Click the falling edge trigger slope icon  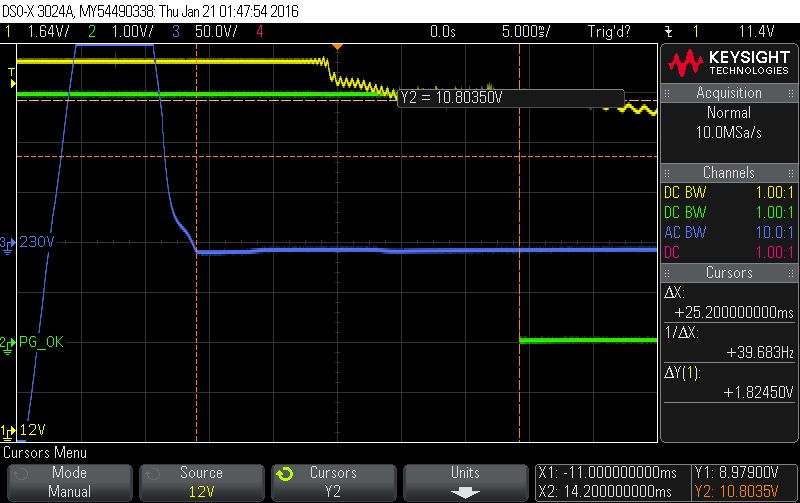(x=668, y=32)
